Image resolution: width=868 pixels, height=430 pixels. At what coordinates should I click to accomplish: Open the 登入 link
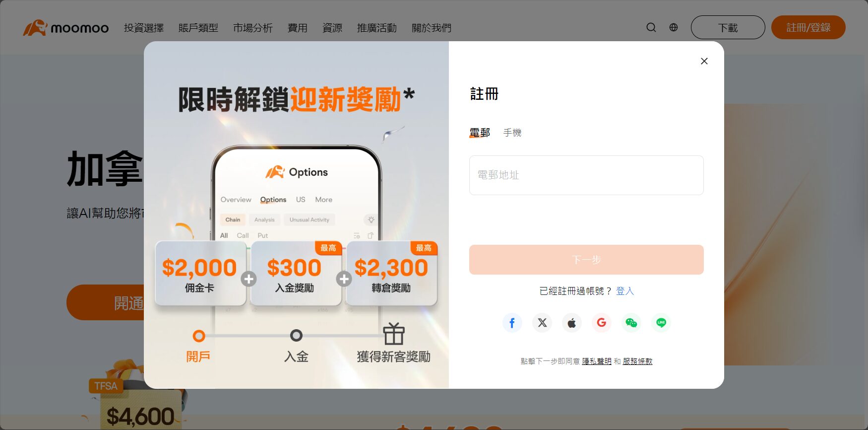pos(625,291)
